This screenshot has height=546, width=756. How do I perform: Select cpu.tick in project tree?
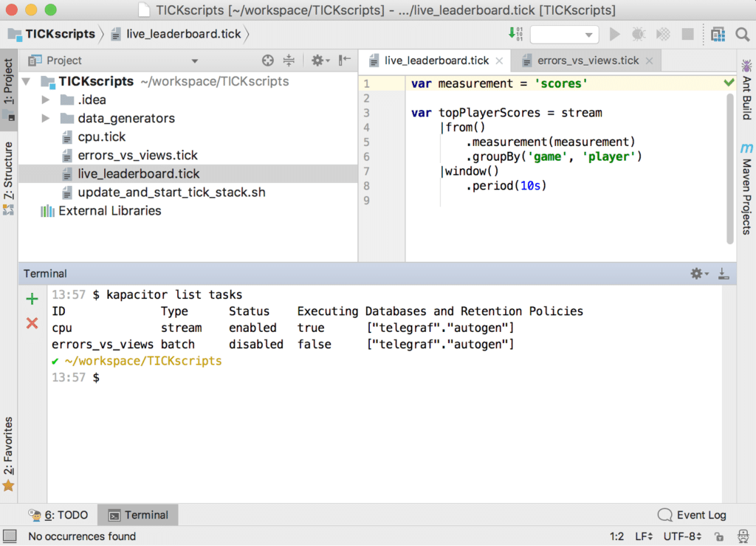(101, 136)
